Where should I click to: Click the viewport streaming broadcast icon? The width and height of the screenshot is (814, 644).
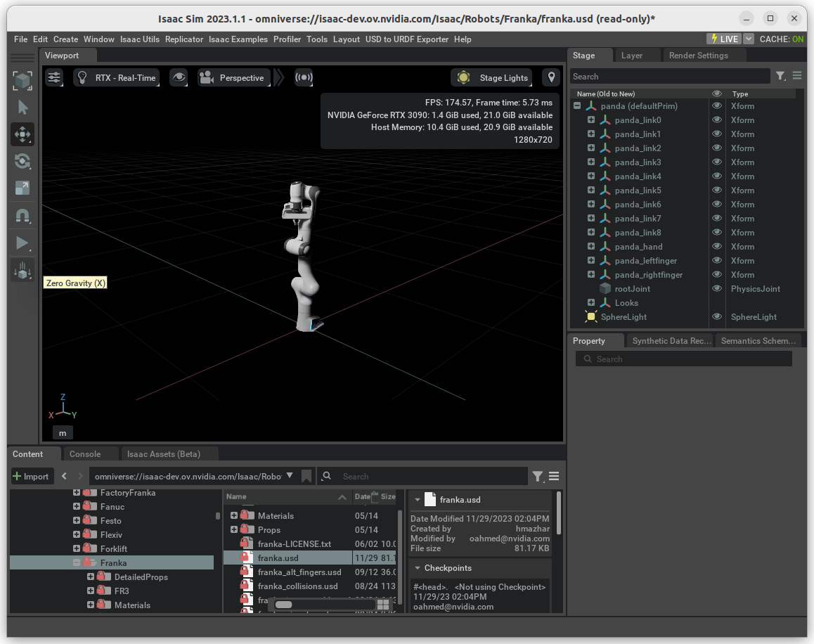304,78
